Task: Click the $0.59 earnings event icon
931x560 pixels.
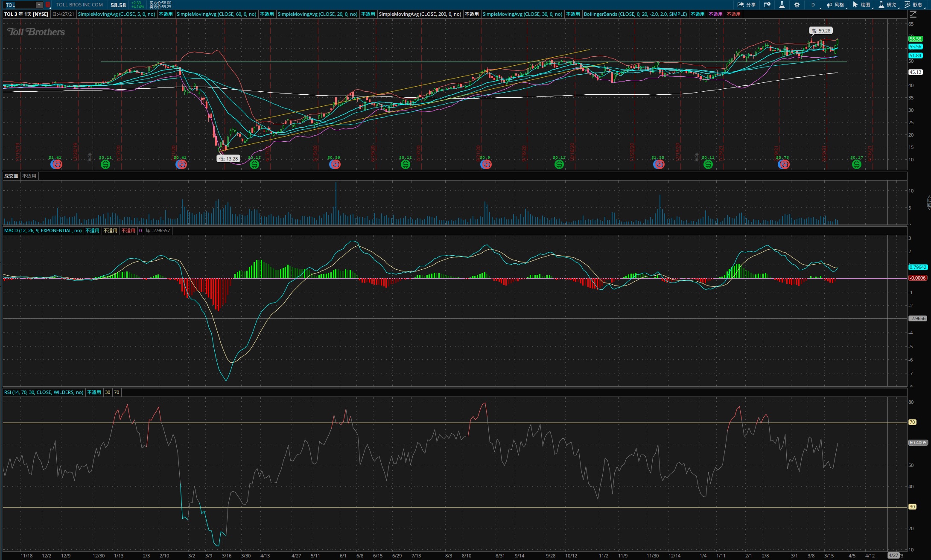Action: click(334, 164)
